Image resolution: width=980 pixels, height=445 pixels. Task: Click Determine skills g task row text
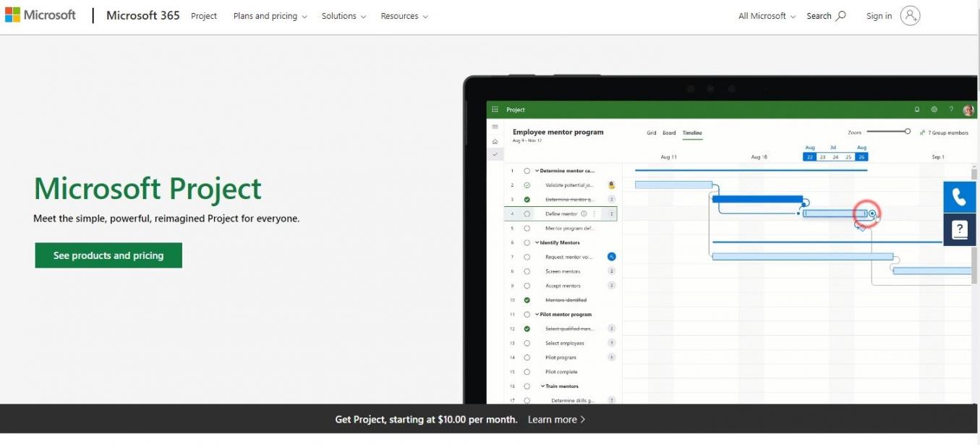(x=573, y=401)
